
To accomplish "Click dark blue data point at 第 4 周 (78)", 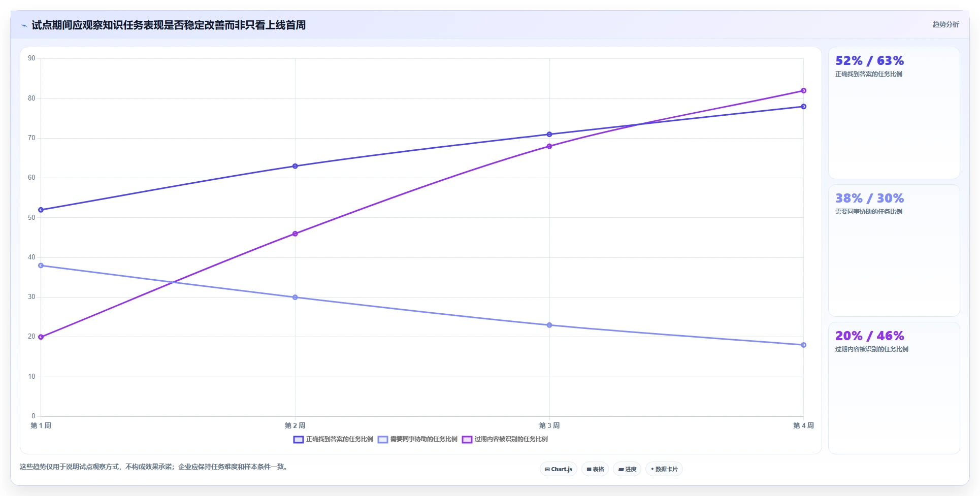I will coord(803,107).
